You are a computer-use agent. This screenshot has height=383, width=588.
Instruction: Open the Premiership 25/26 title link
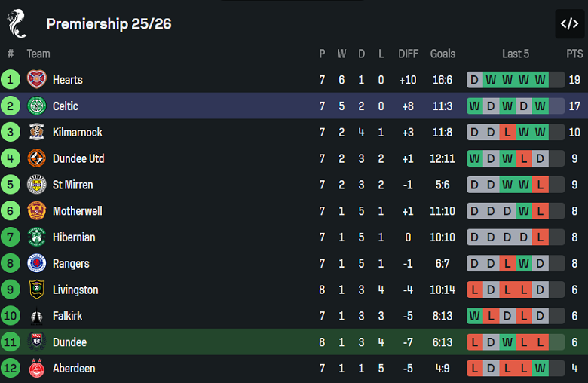pyautogui.click(x=109, y=23)
